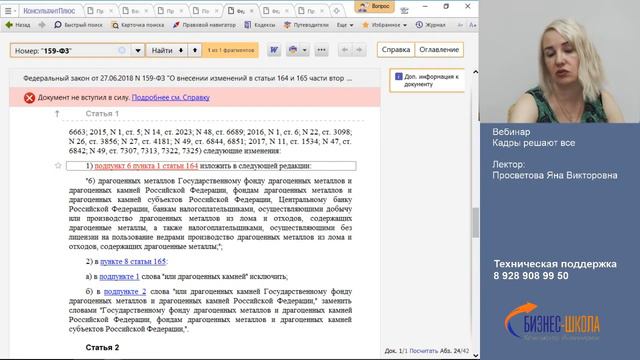
Task: Open link подпункт 6 пункта 1 статьи 164
Action: [146, 166]
